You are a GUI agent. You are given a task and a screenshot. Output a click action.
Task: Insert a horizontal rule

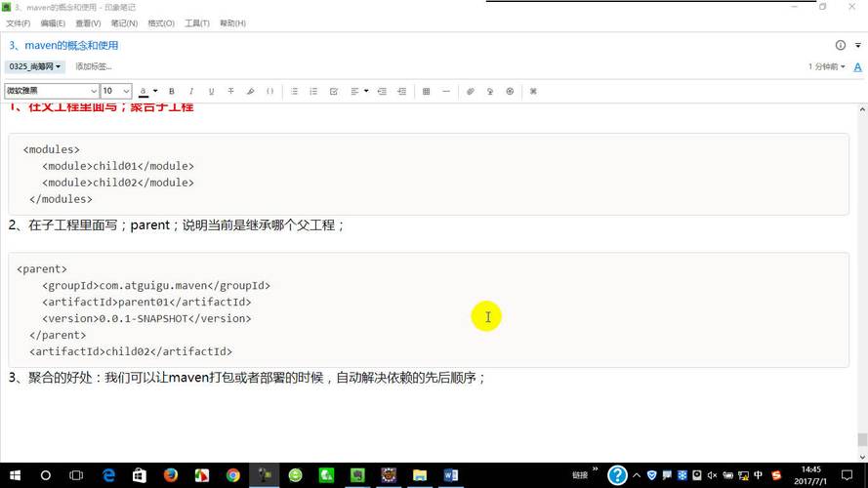point(446,92)
